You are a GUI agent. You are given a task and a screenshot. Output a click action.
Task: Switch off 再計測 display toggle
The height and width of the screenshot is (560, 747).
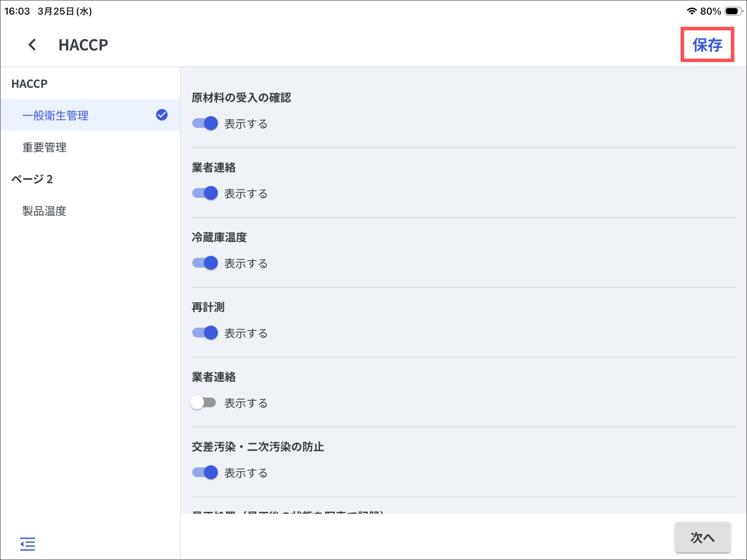point(205,333)
